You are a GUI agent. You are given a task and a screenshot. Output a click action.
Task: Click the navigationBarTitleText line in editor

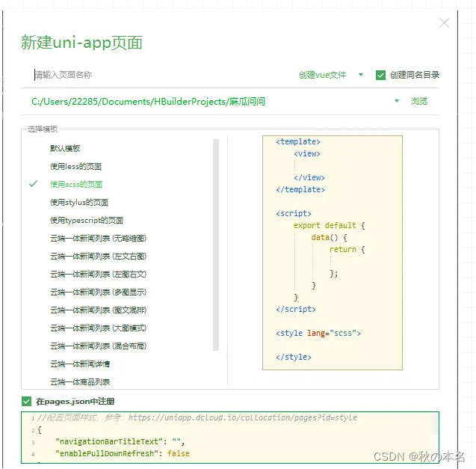click(120, 441)
